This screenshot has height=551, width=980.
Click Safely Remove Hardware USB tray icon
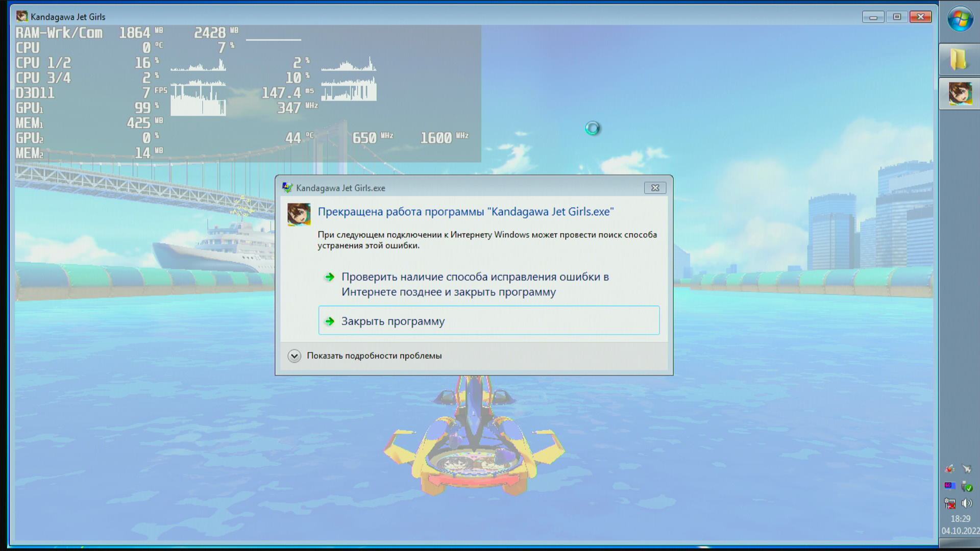(967, 486)
